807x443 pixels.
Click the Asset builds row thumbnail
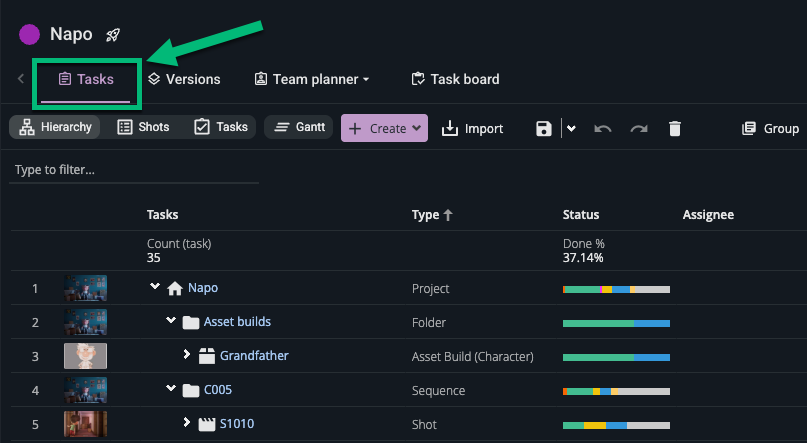(x=85, y=322)
